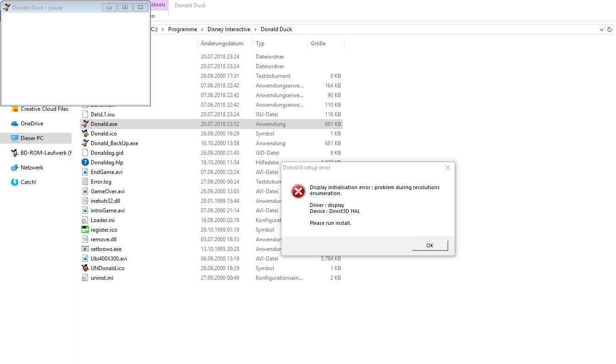
Task: Click Disney Interactive in breadcrumb
Action: [229, 29]
